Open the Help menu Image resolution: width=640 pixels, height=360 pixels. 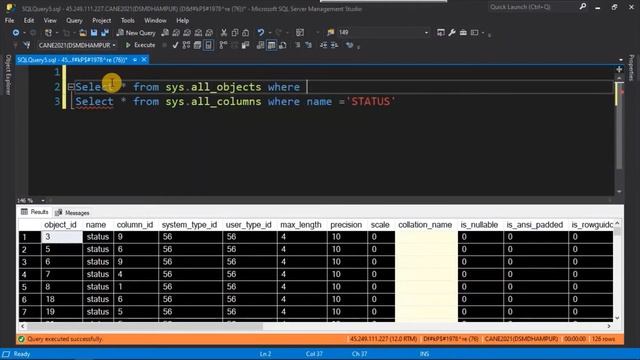click(182, 20)
